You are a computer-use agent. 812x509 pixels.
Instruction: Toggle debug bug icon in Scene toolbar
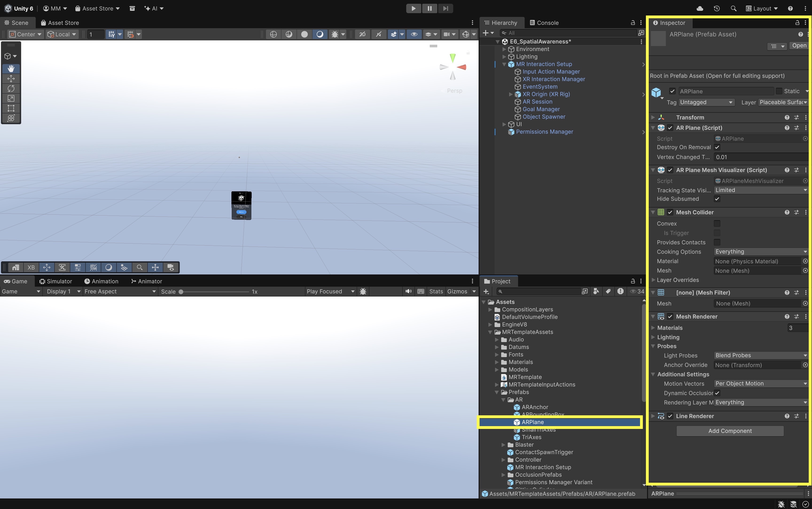point(334,34)
